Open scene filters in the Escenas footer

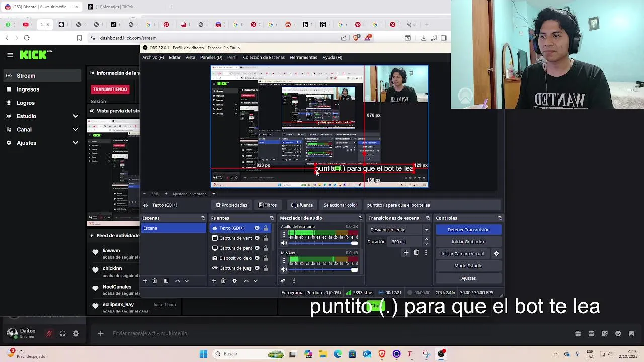[166, 281]
